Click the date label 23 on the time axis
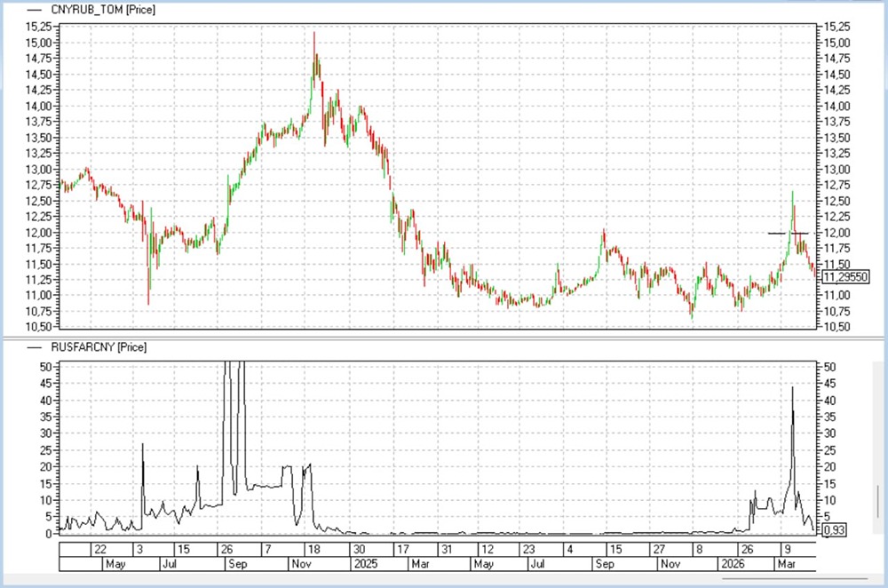The image size is (888, 588). 528,550
